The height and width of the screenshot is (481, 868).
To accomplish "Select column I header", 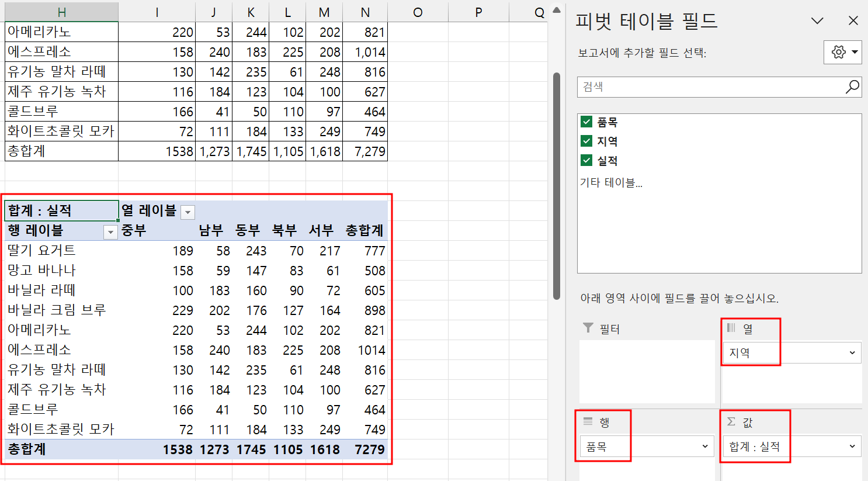I will pos(157,12).
